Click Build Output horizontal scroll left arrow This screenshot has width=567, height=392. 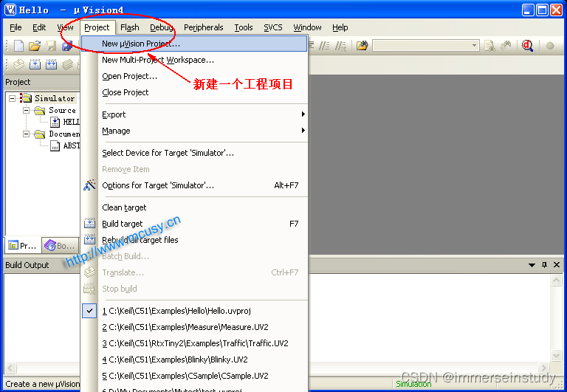10,368
